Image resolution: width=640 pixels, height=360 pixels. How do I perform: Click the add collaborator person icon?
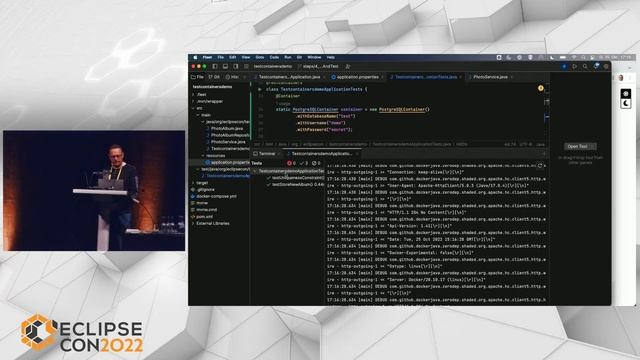click(x=348, y=67)
